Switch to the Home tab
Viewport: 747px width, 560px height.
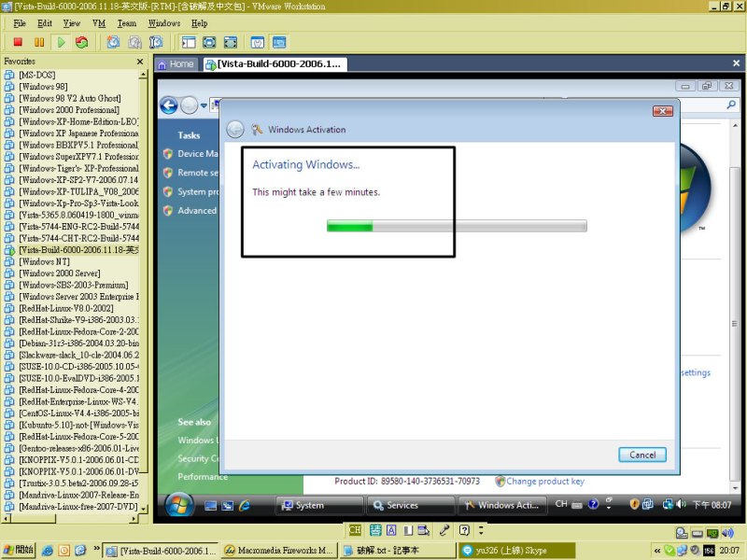(x=176, y=64)
